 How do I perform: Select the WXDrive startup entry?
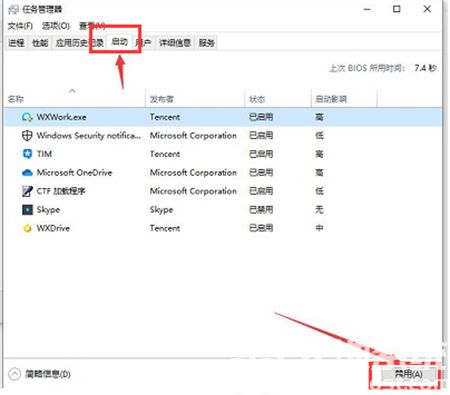pos(53,228)
